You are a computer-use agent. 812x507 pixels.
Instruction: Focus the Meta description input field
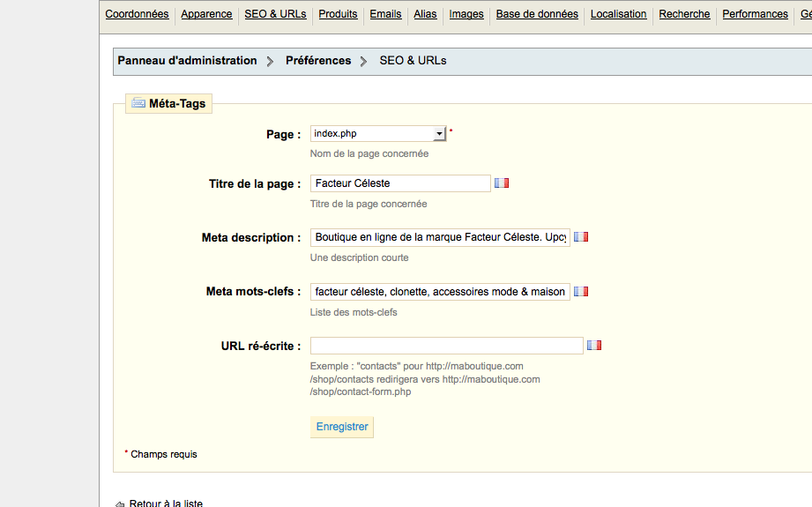[x=440, y=237]
